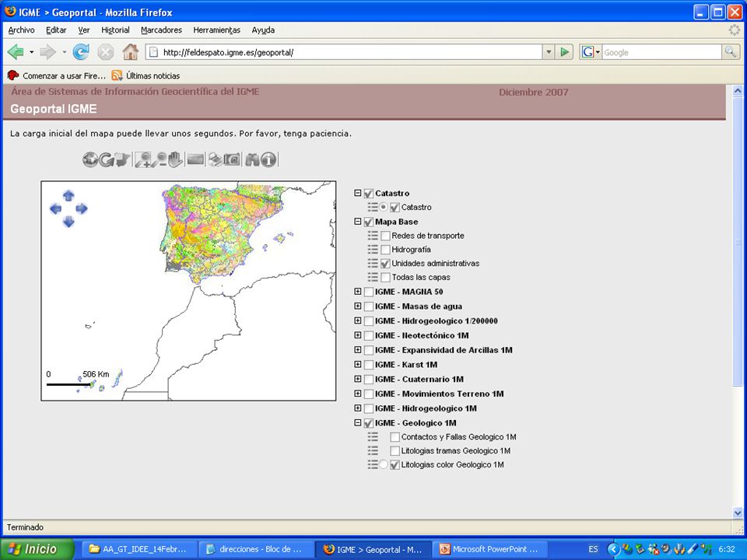This screenshot has width=747, height=560.
Task: Uncheck Unidades administrativas layer
Action: point(385,264)
